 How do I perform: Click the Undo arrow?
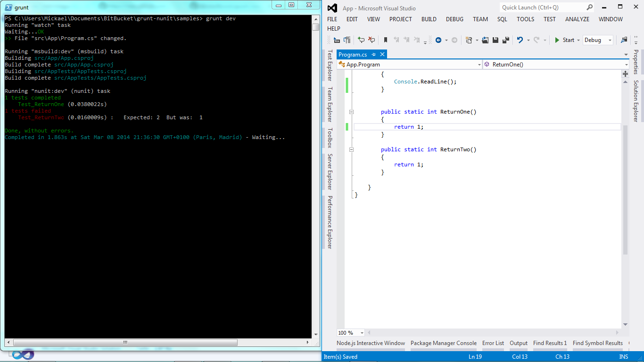(x=520, y=40)
